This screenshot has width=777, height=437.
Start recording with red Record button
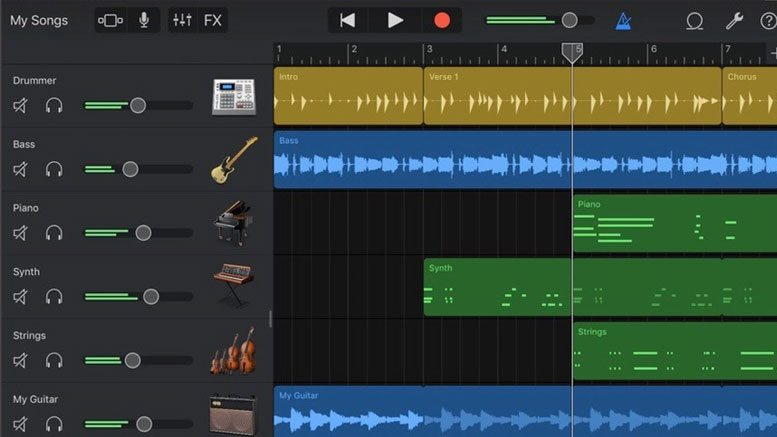[x=442, y=20]
